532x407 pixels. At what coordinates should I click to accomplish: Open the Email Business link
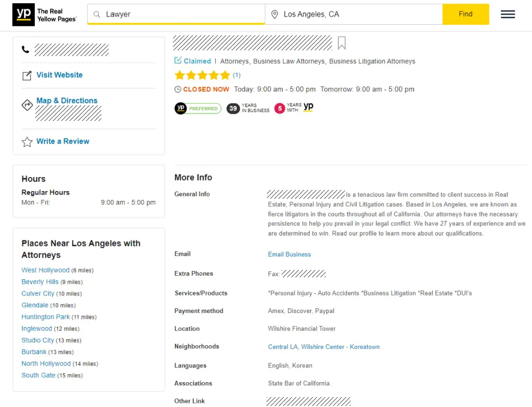[x=289, y=254]
